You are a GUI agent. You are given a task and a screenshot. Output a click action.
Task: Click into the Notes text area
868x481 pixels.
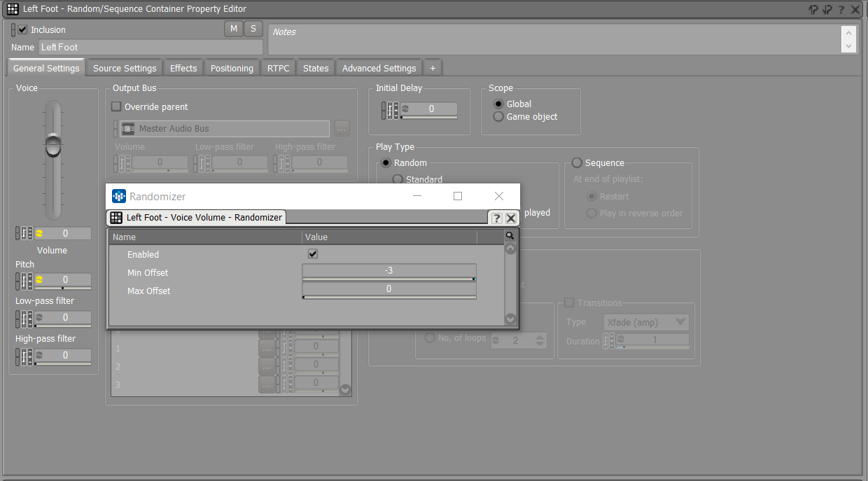click(x=555, y=39)
